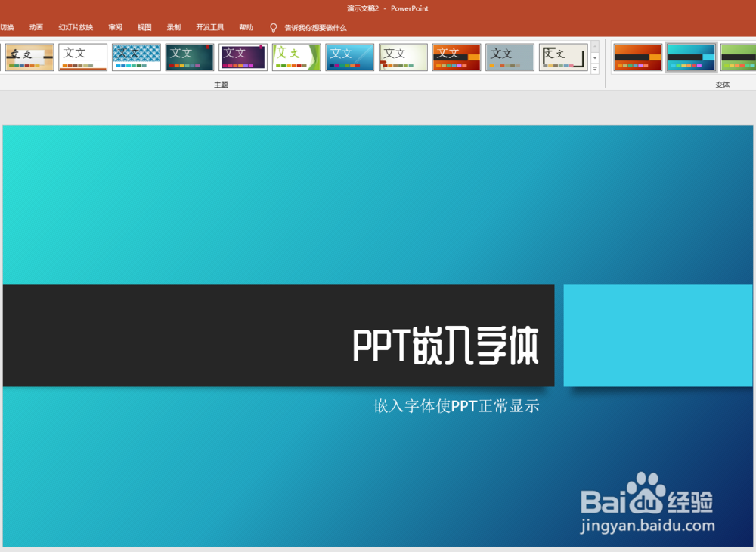Viewport: 756px width, 552px height.
Task: Apply the gray theme
Action: (510, 57)
